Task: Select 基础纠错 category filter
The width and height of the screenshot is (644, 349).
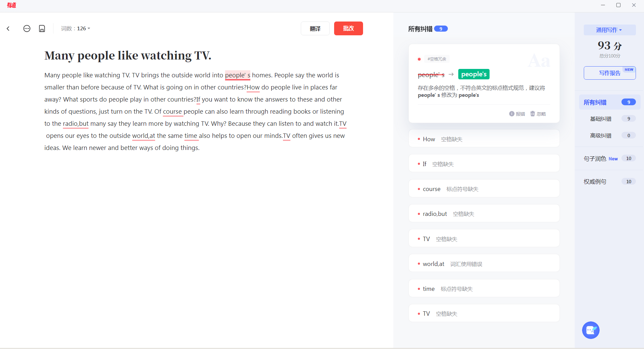Action: tap(601, 119)
